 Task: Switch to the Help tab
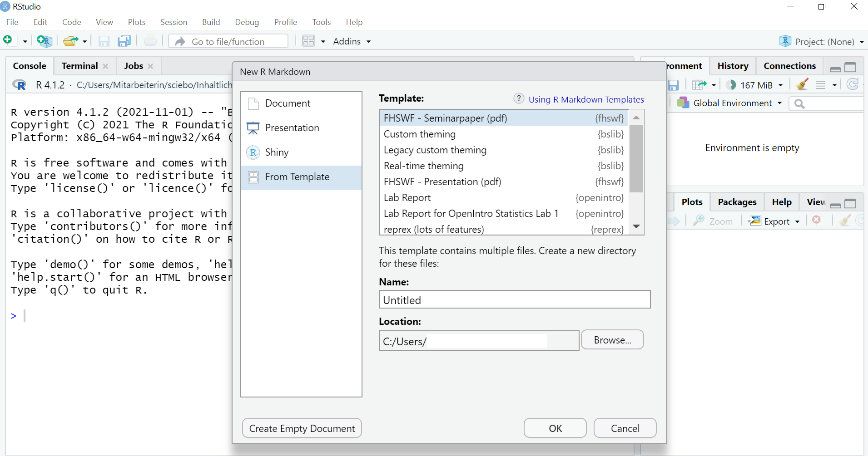pyautogui.click(x=781, y=202)
